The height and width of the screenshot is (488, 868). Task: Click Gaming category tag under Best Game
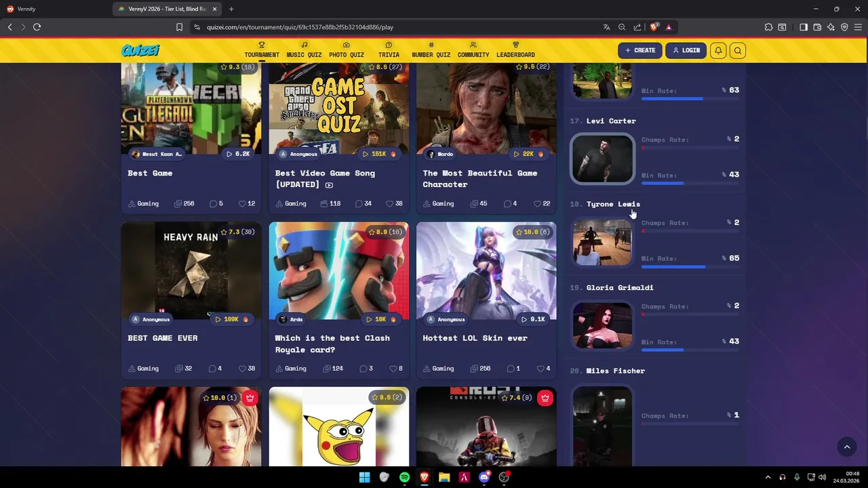(x=144, y=203)
